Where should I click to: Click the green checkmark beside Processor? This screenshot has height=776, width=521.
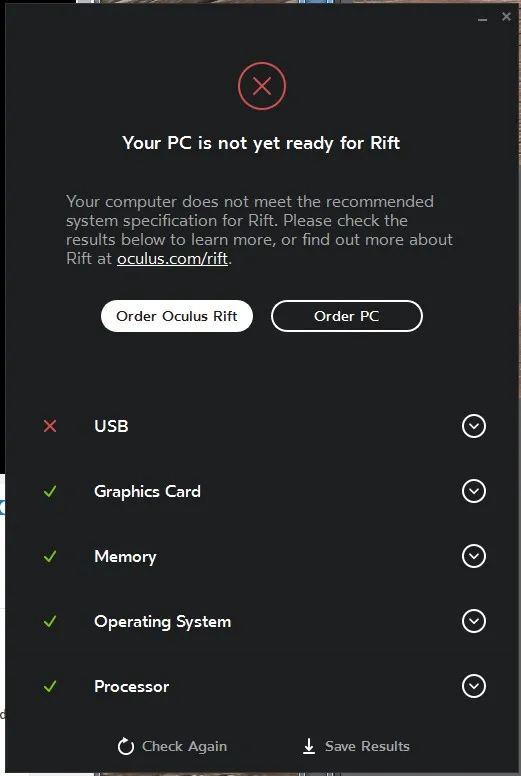(x=50, y=686)
